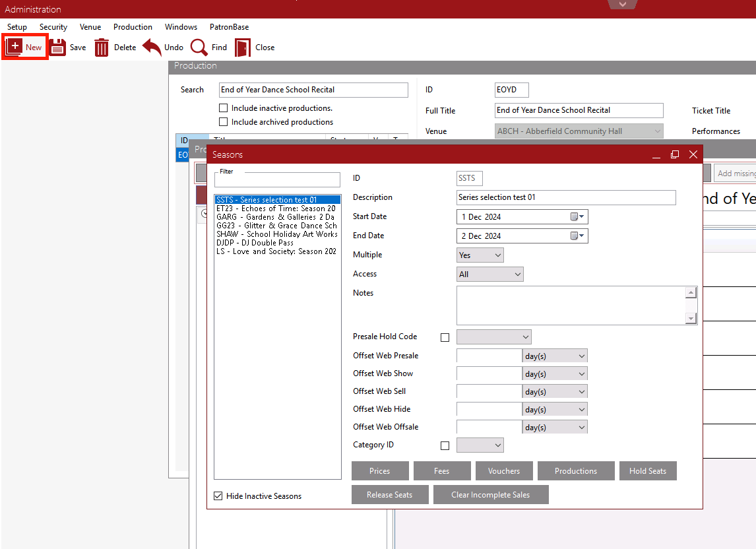The width and height of the screenshot is (756, 549).
Task: Open Offset Web Show unit dropdown
Action: [x=555, y=374]
